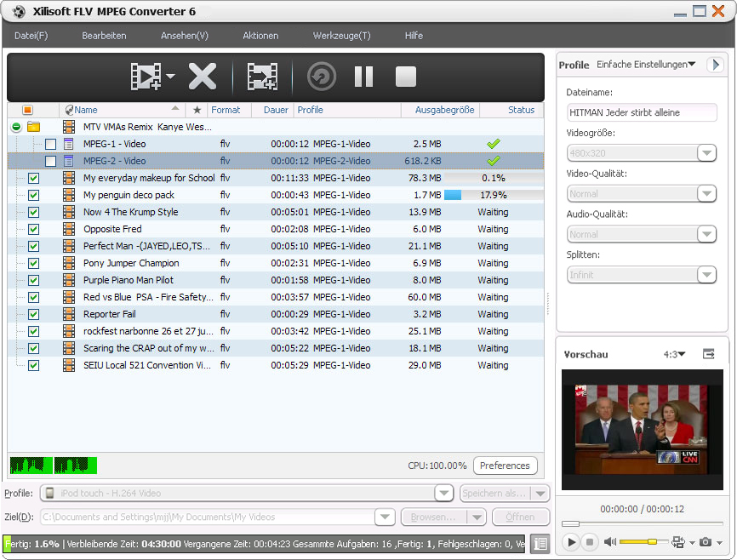
Task: Click the Convert circular arrow icon
Action: (322, 77)
